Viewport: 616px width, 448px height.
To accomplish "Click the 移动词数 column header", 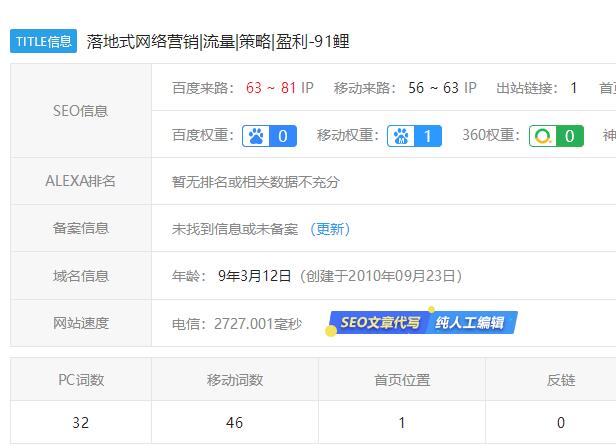I will [x=234, y=380].
